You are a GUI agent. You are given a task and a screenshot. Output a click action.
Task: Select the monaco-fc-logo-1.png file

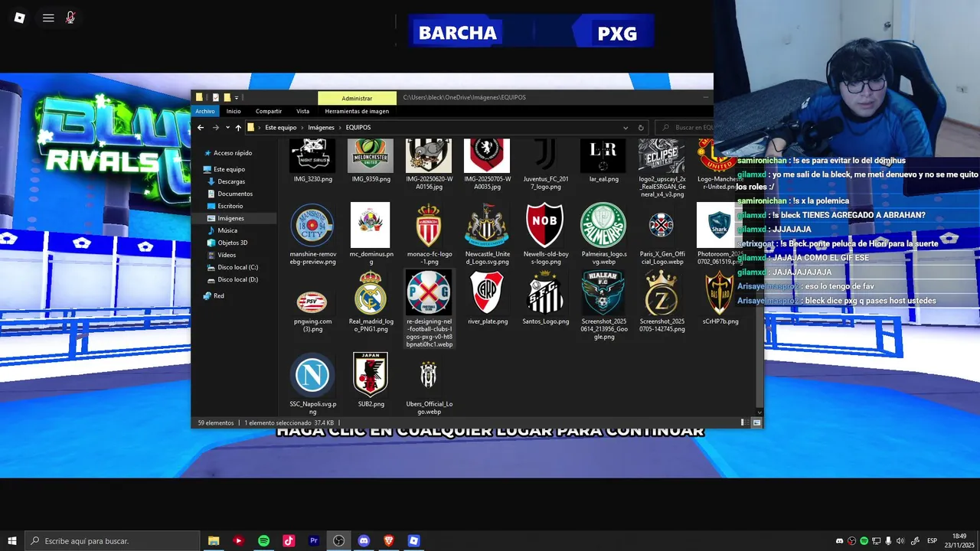(x=429, y=234)
